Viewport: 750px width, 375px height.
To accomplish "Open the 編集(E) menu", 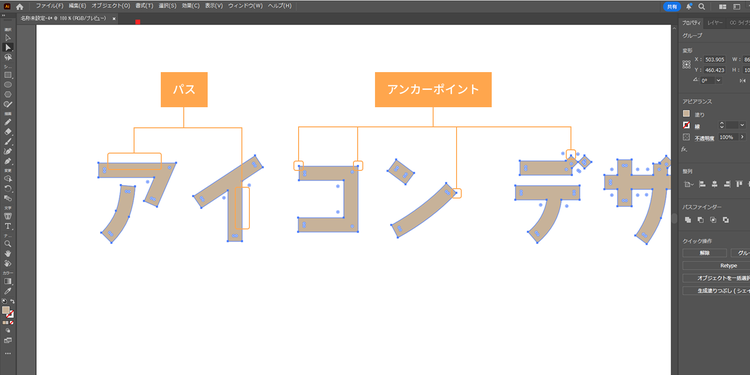I will 77,6.
